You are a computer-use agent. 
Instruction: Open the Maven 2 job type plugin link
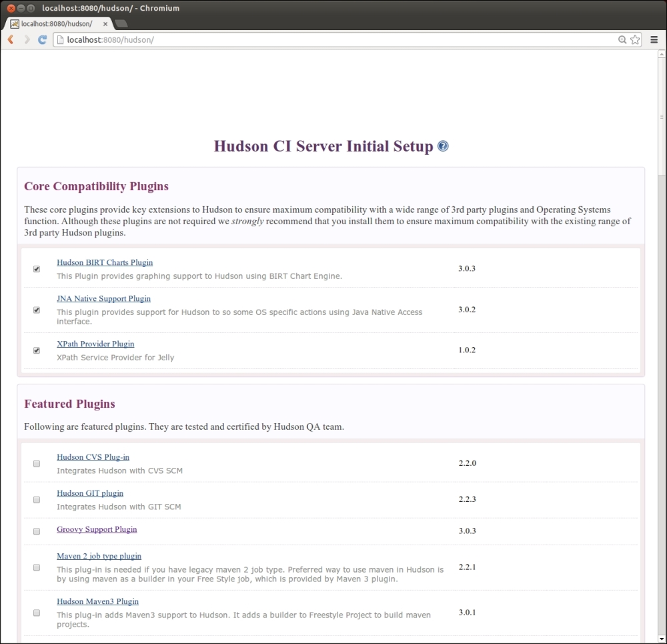tap(99, 557)
